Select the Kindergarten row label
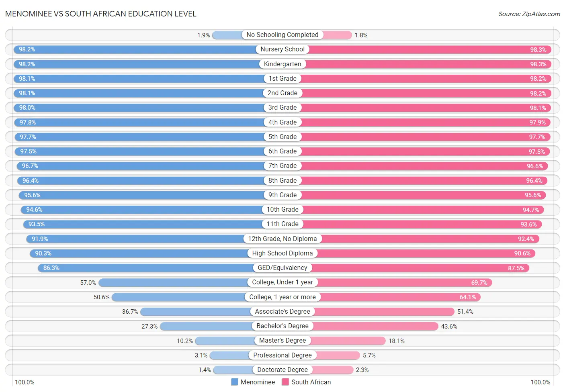 coord(282,64)
